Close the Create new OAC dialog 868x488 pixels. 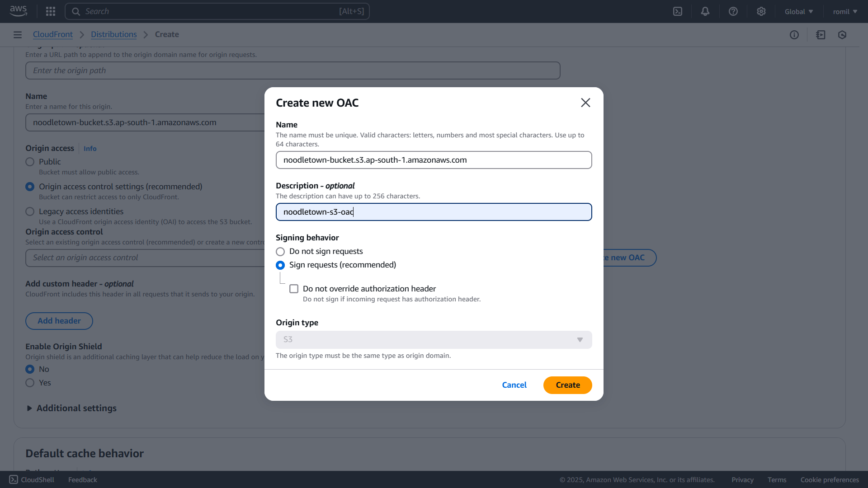pyautogui.click(x=585, y=103)
